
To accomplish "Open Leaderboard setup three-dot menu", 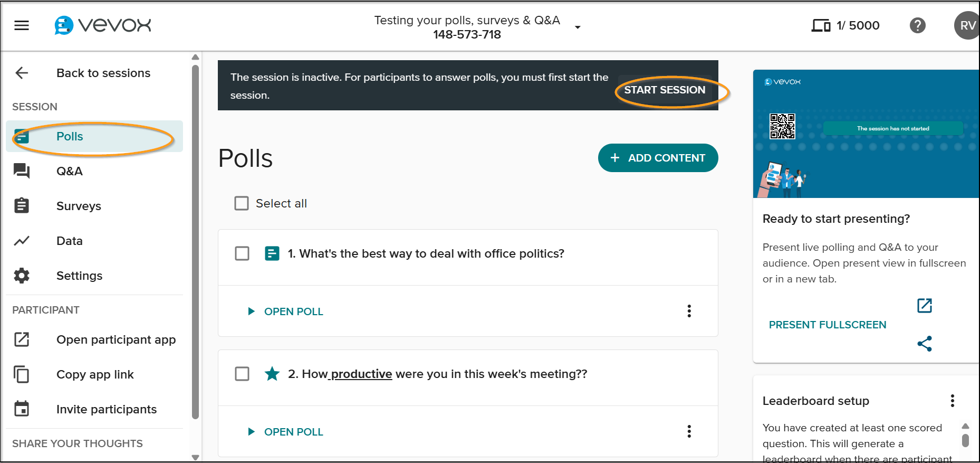I will pyautogui.click(x=952, y=401).
